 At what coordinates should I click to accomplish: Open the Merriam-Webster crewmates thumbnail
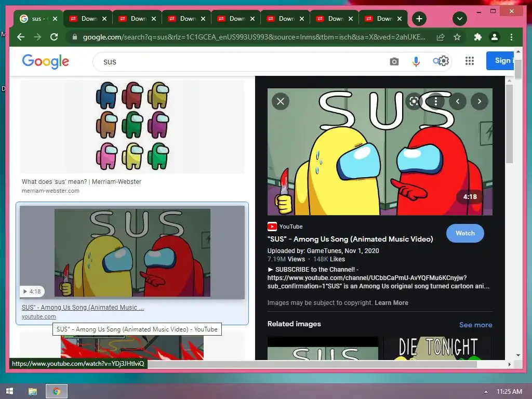point(132,126)
